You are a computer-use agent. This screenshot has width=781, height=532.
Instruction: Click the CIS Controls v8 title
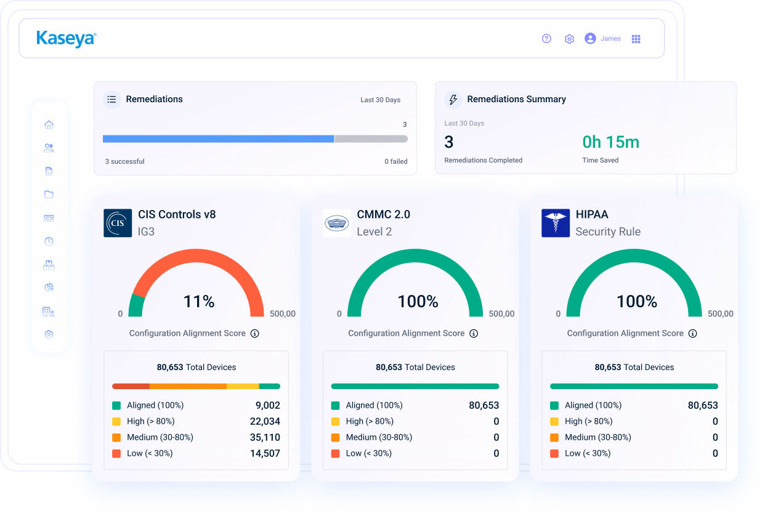click(x=177, y=215)
